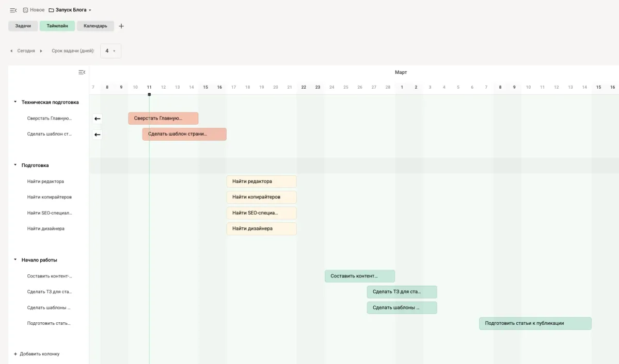Image resolution: width=619 pixels, height=364 pixels.
Task: Click back arrow for Сделать шаблон task
Action: pyautogui.click(x=97, y=135)
